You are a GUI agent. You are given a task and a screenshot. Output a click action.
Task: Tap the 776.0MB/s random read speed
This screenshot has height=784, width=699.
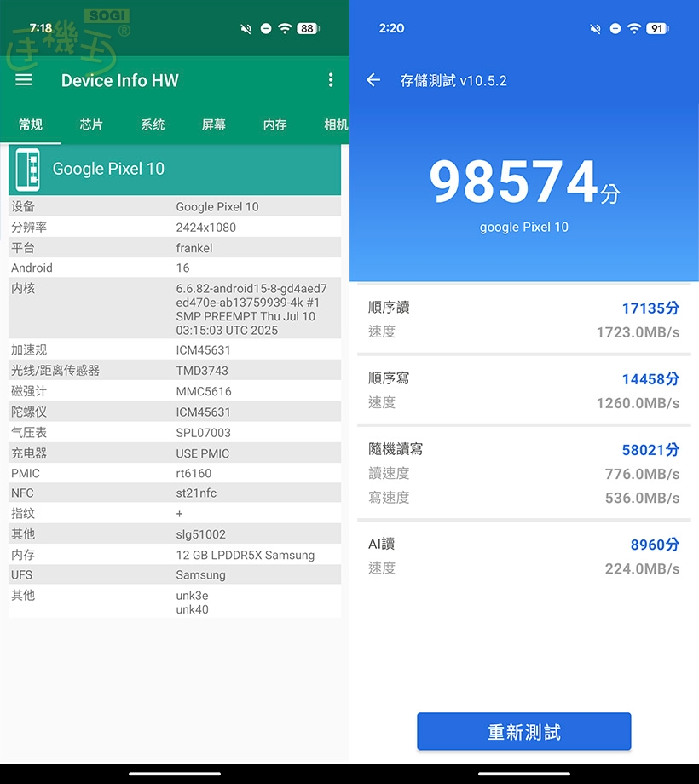[642, 474]
